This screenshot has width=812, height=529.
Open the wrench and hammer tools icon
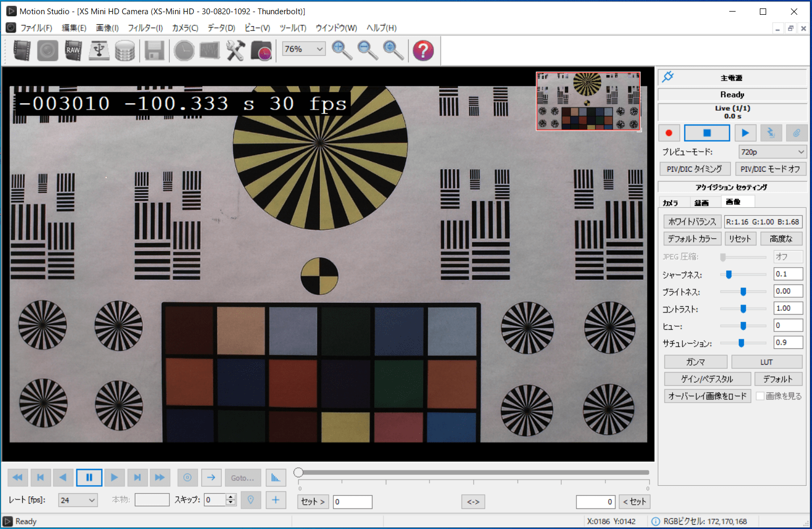tap(236, 51)
